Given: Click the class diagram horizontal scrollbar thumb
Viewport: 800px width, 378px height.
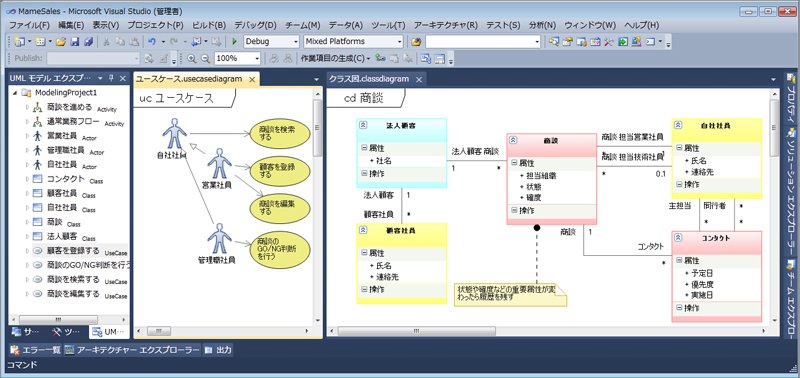Looking at the screenshot, I should [x=416, y=331].
